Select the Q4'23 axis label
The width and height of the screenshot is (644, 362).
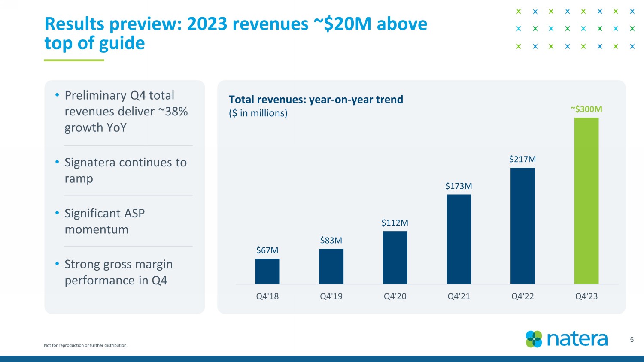[x=586, y=296]
